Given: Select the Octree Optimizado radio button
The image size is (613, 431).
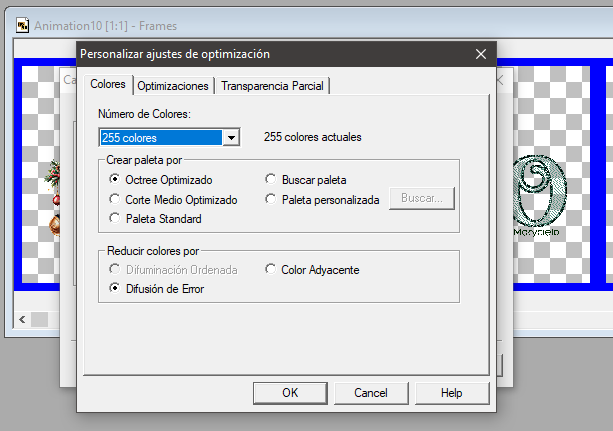Looking at the screenshot, I should (116, 180).
